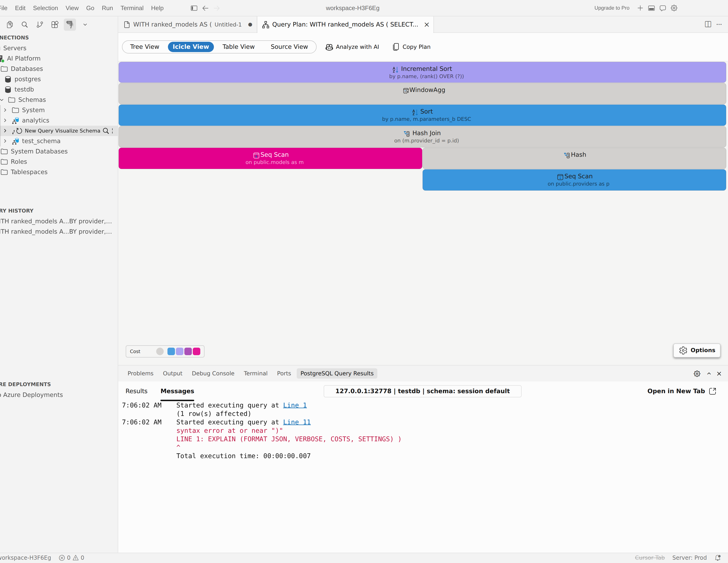The image size is (728, 563).
Task: Select the Seq Scan on public.models node
Action: click(x=270, y=158)
